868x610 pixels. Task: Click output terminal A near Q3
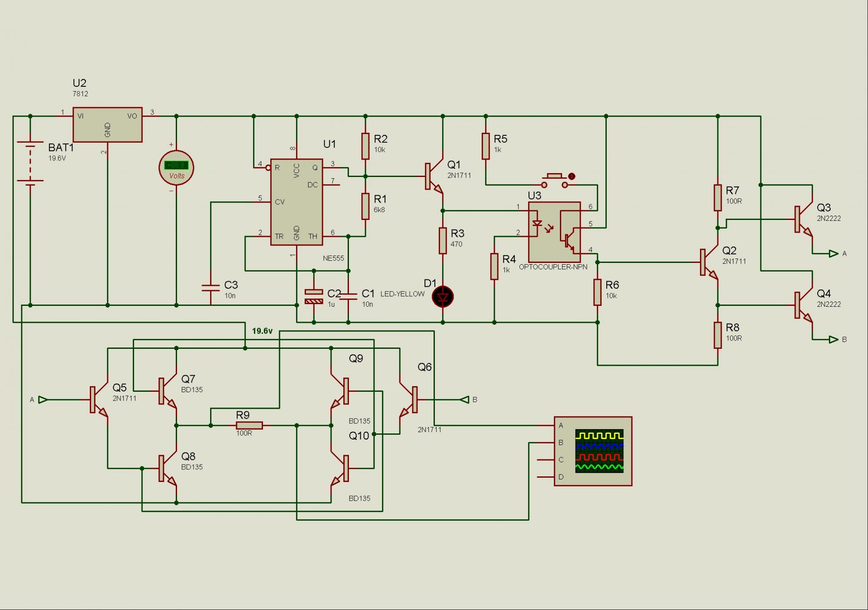pyautogui.click(x=833, y=254)
